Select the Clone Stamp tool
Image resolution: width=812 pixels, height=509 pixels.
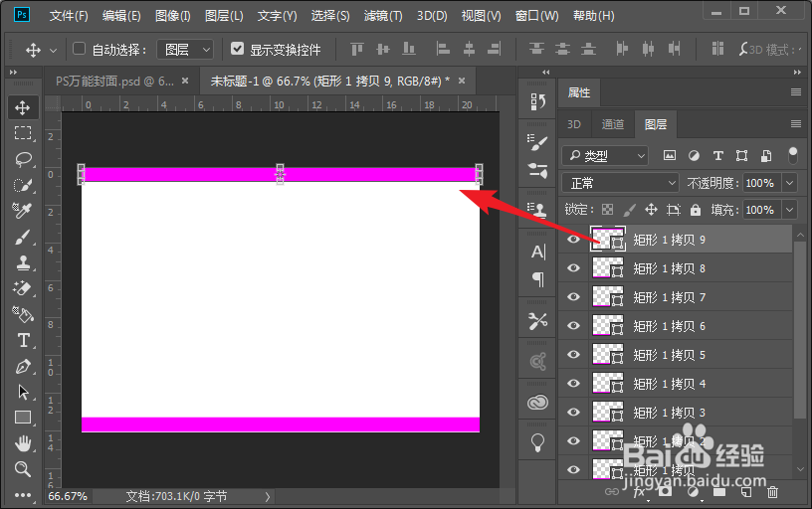click(x=22, y=262)
